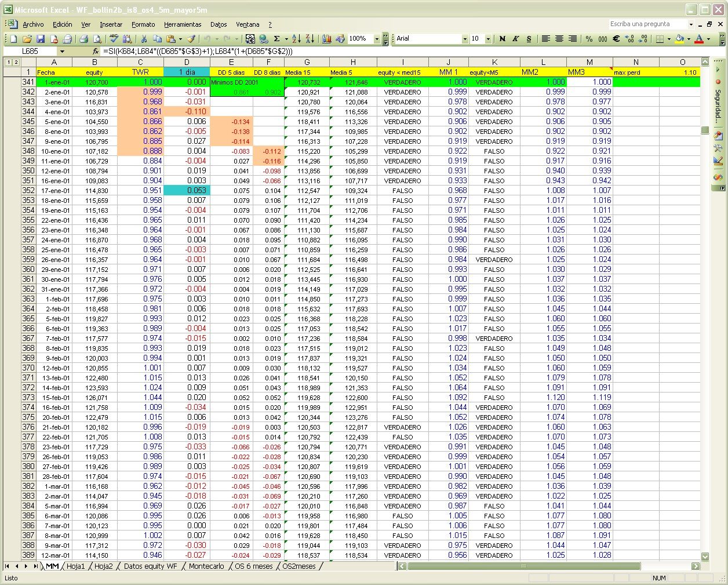This screenshot has height=585, width=728.
Task: Open the Chart Wizard icon
Action: click(327, 39)
